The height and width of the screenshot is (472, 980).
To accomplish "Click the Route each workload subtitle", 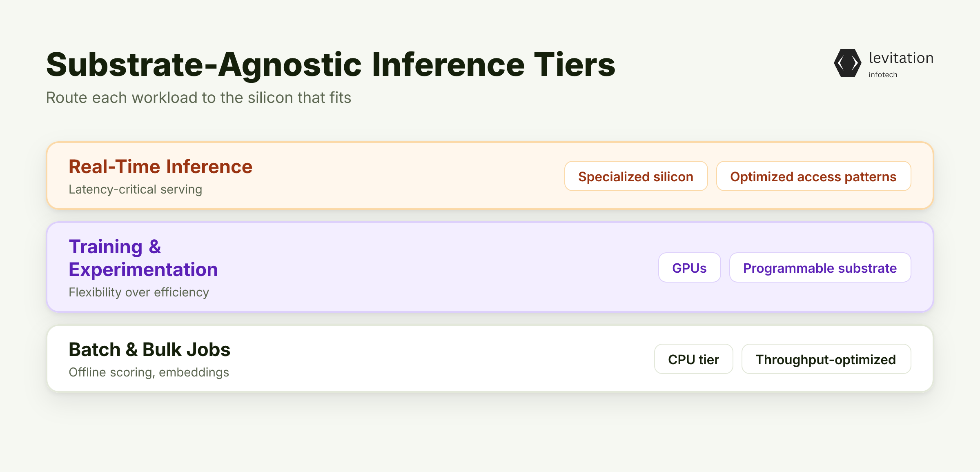I will 198,98.
